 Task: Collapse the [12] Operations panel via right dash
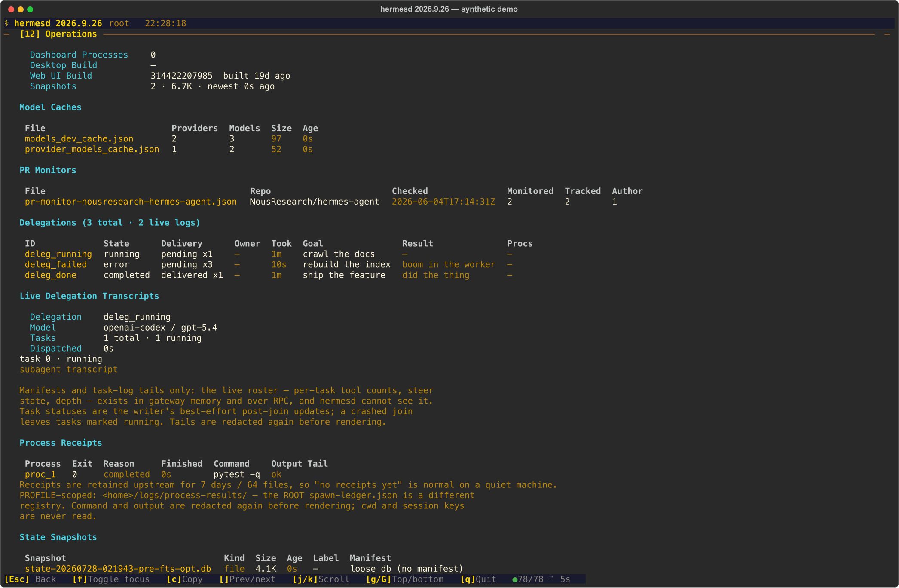(x=887, y=34)
